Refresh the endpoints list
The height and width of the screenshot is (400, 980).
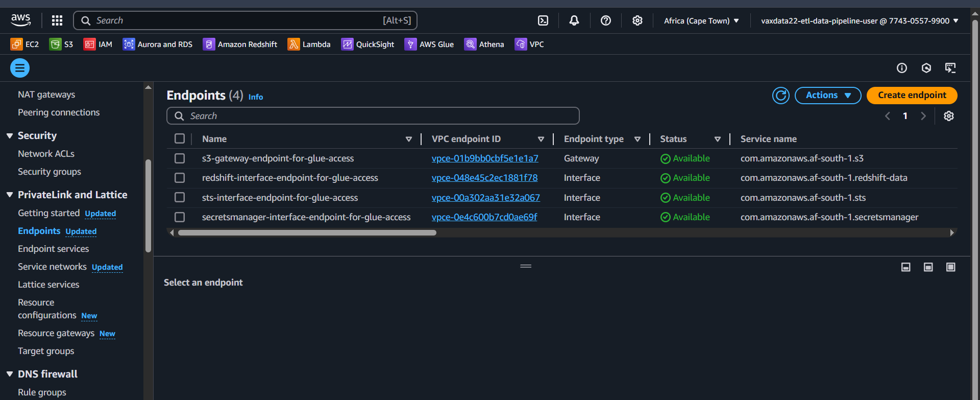coord(781,96)
